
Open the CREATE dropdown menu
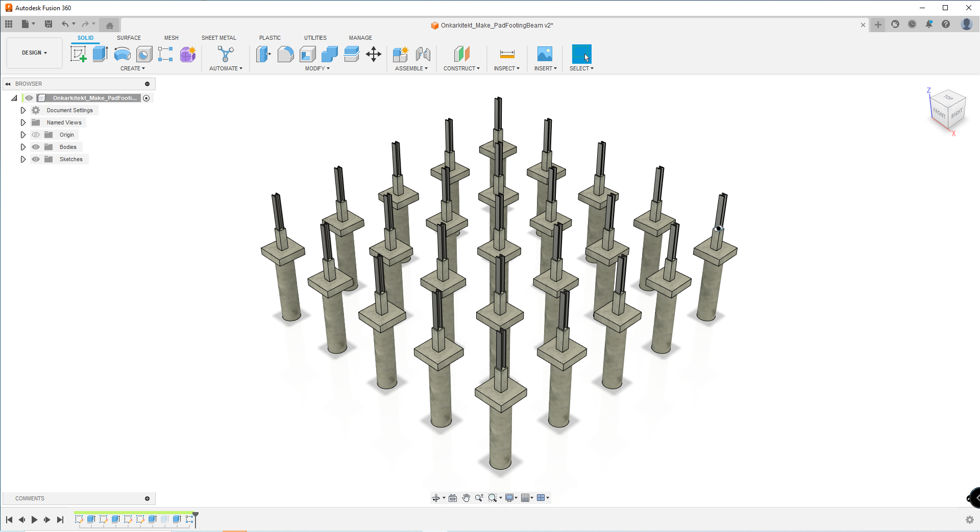(133, 68)
